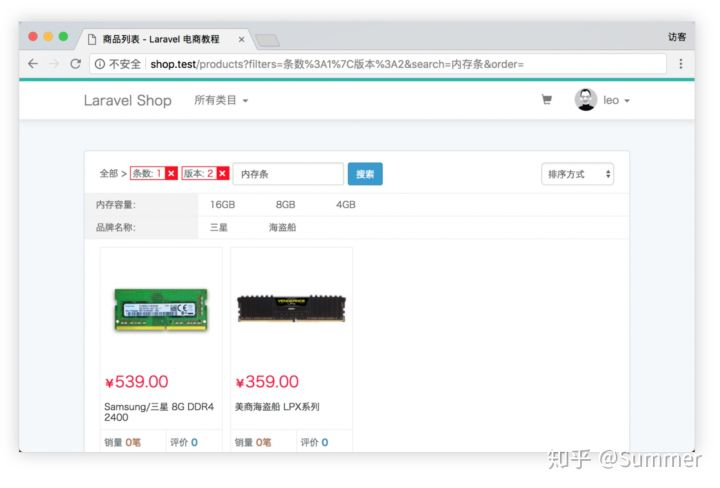Click the 内存条 search input field
This screenshot has height=488, width=720.
pos(288,174)
